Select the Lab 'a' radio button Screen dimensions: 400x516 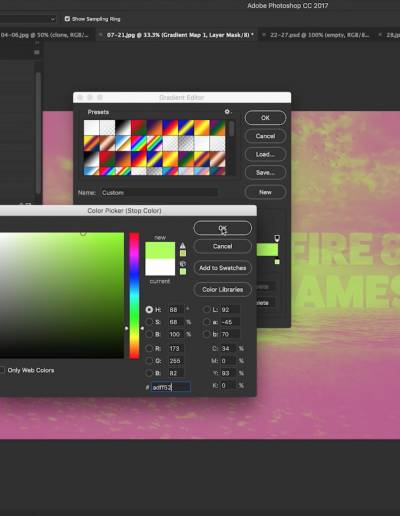207,322
